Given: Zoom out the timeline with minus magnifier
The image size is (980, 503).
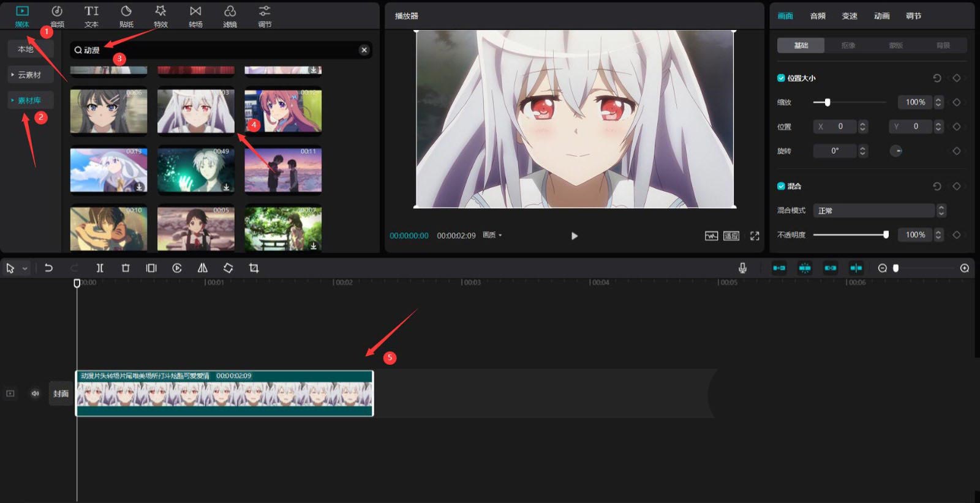Looking at the screenshot, I should click(883, 268).
